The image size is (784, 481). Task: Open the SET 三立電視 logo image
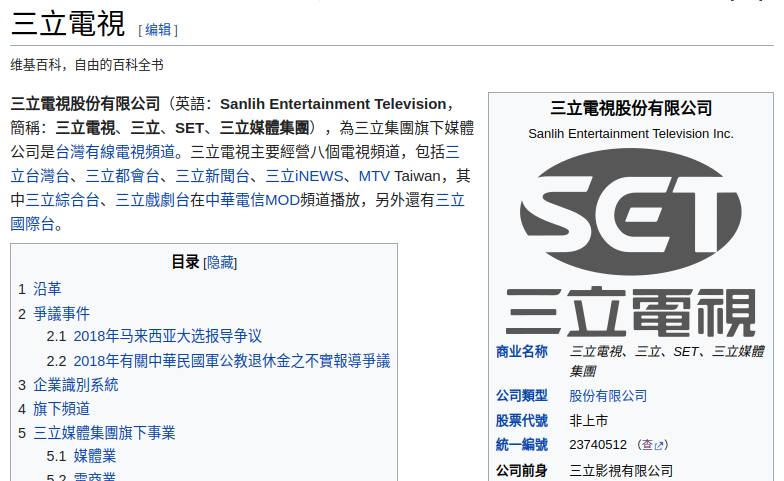(x=630, y=243)
